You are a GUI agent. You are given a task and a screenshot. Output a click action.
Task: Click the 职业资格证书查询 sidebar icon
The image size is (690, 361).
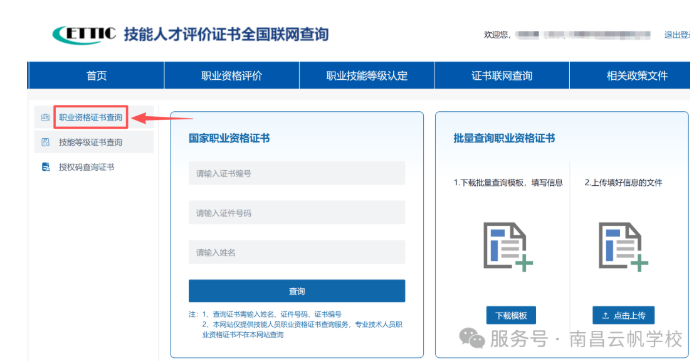(45, 117)
